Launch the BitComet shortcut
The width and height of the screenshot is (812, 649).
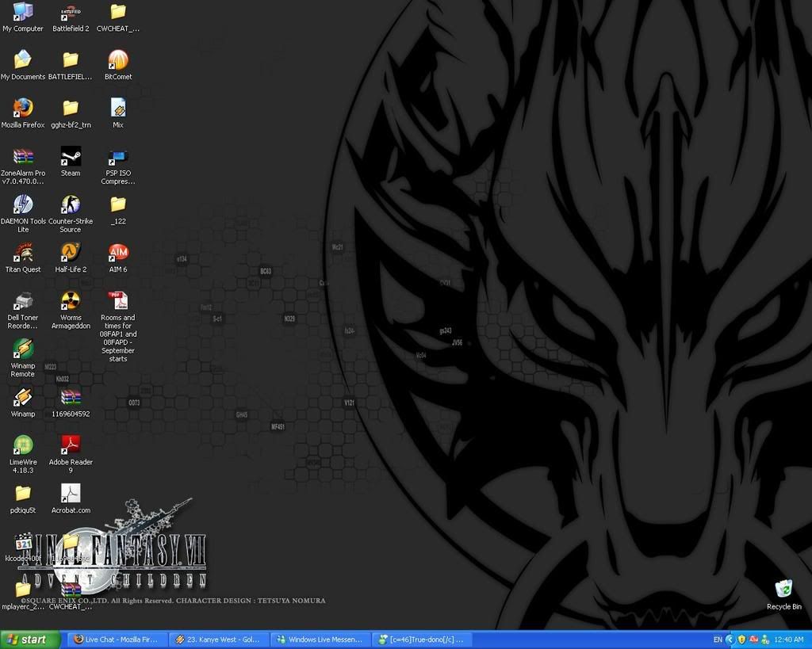point(118,60)
